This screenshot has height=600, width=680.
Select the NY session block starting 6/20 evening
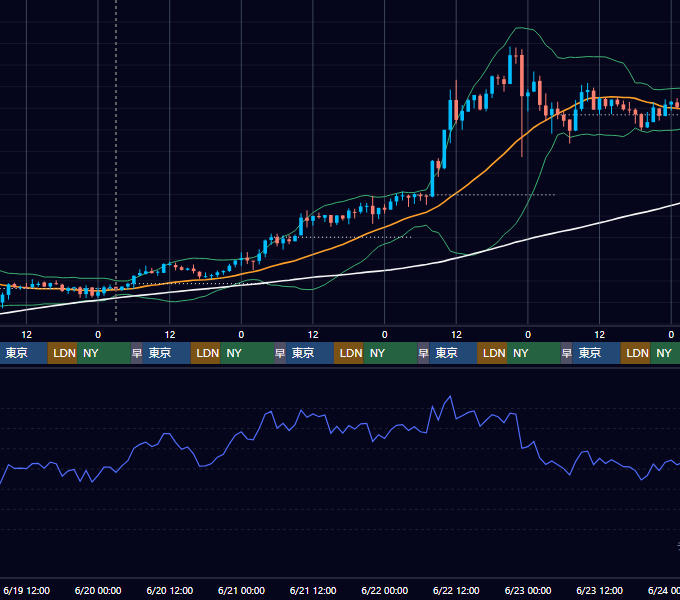click(247, 353)
